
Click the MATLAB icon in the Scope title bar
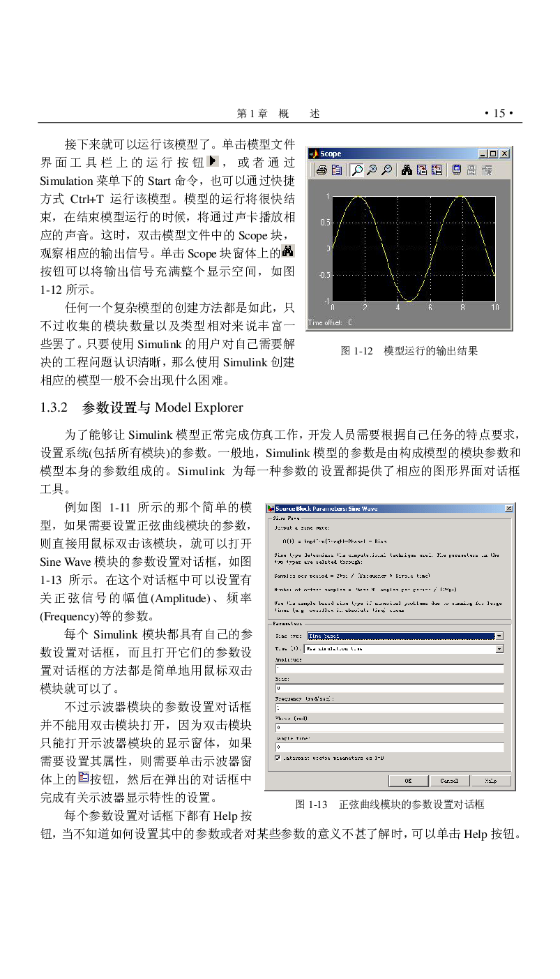pyautogui.click(x=314, y=154)
